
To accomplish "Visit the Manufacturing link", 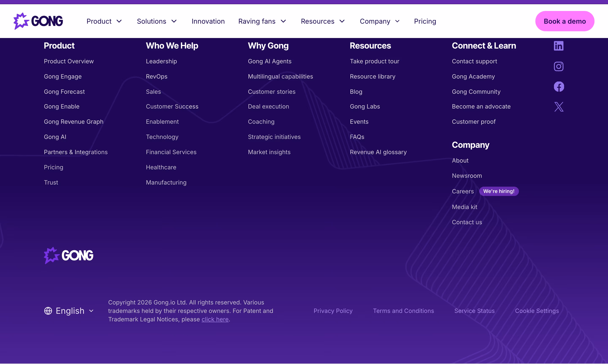I will coord(166,182).
